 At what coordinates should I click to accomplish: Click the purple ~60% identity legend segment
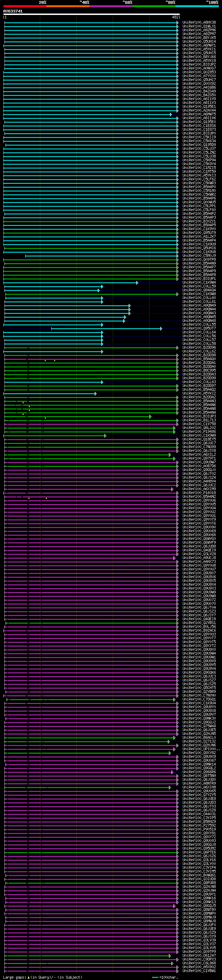pos(111,6)
